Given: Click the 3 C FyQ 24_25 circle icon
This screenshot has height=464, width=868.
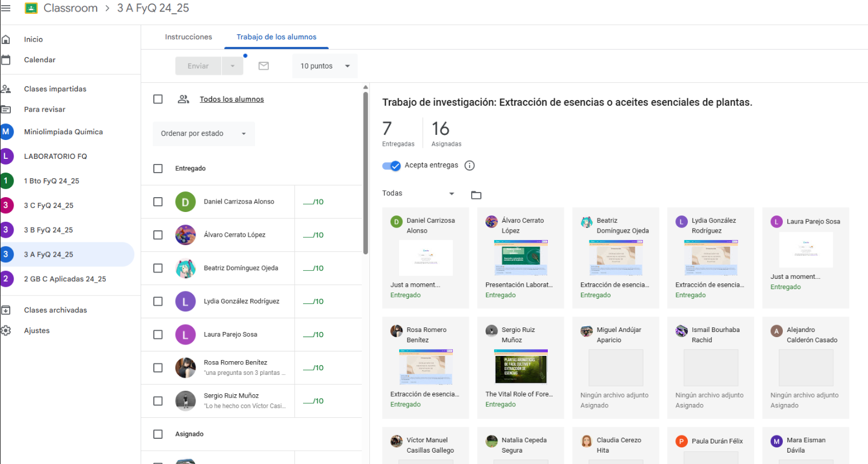Looking at the screenshot, I should (x=6, y=206).
